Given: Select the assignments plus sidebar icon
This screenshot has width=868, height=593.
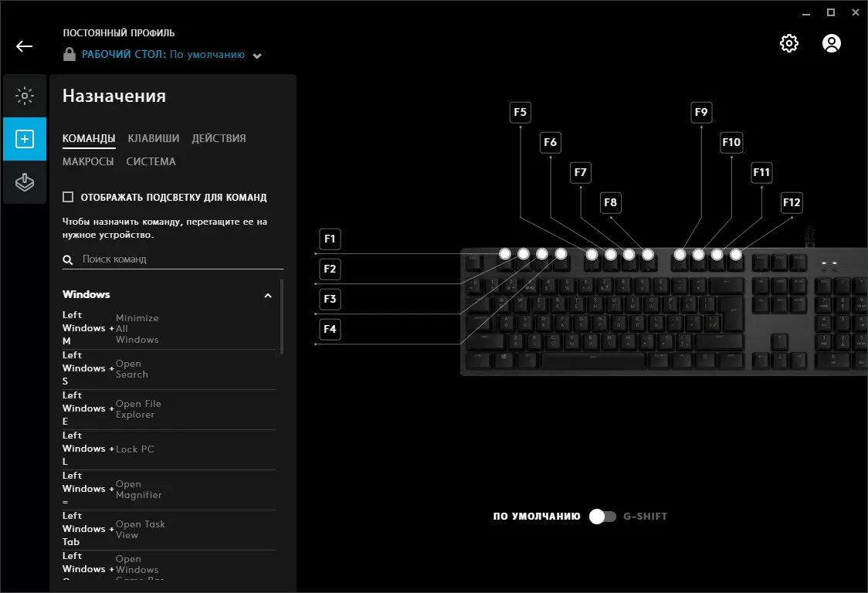Looking at the screenshot, I should coord(25,139).
